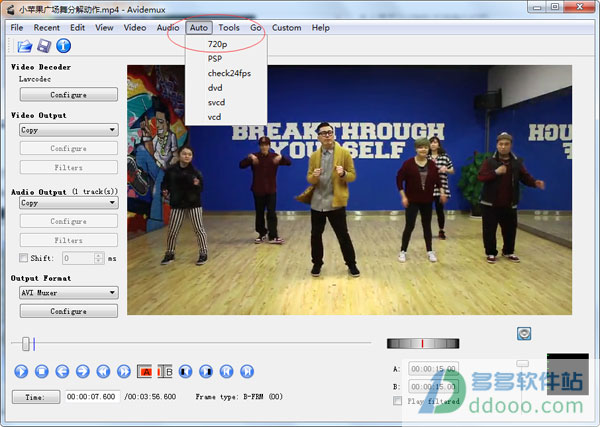Click the audio speaker icon
The image size is (600, 427).
click(x=524, y=333)
